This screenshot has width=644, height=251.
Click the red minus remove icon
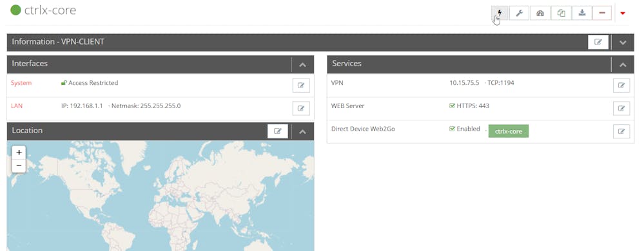602,13
